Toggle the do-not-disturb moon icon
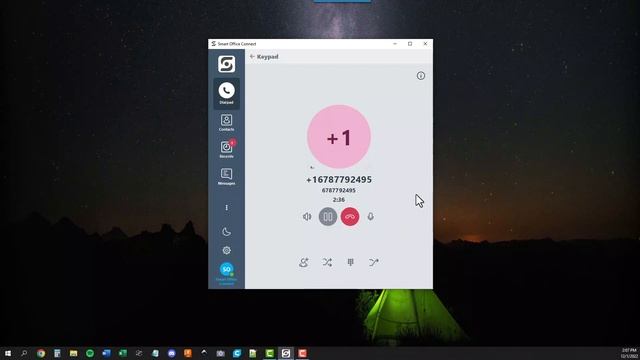Screen dimensions: 640x360 click(x=227, y=232)
